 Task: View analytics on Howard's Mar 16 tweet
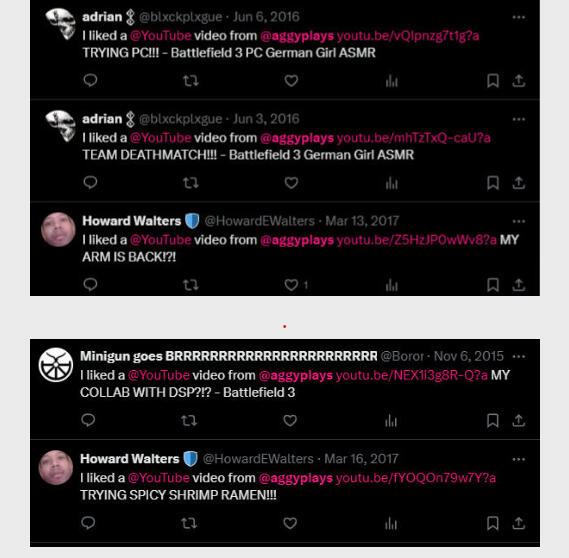[390, 523]
